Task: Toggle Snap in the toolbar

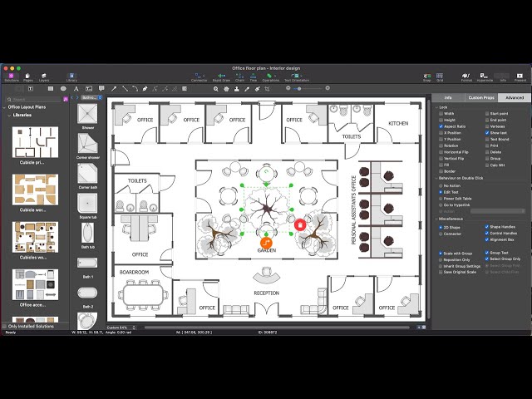Action: [x=426, y=77]
